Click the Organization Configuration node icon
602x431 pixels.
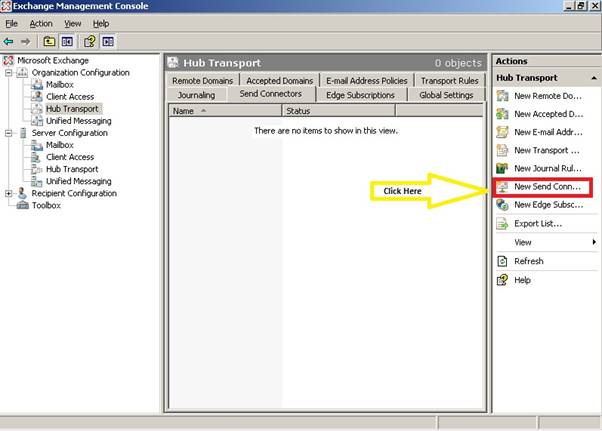click(x=22, y=73)
